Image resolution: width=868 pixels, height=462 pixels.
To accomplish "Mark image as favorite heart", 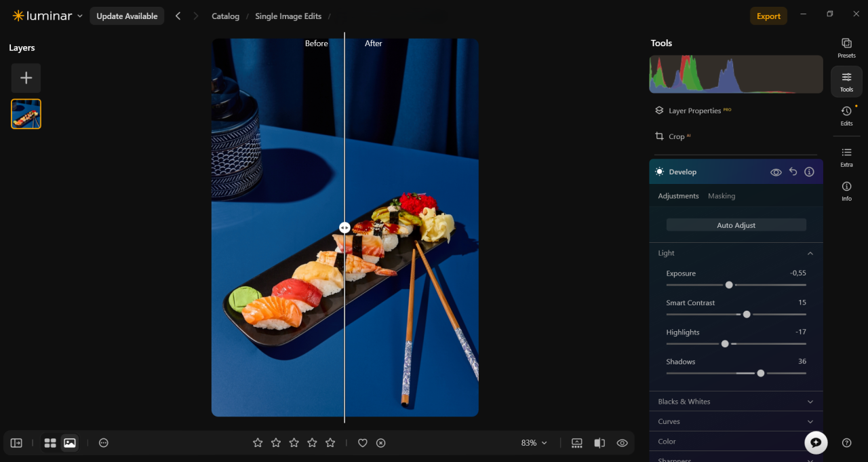I will click(363, 443).
